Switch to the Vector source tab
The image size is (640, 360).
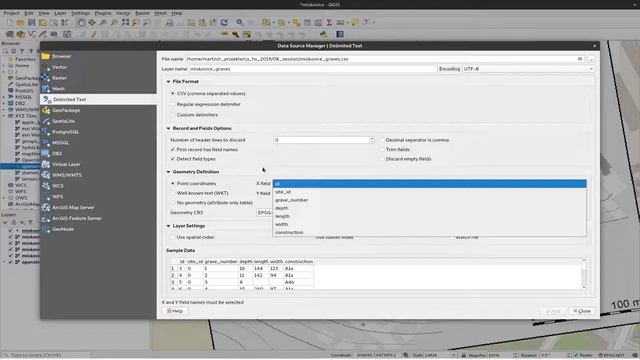coord(59,67)
